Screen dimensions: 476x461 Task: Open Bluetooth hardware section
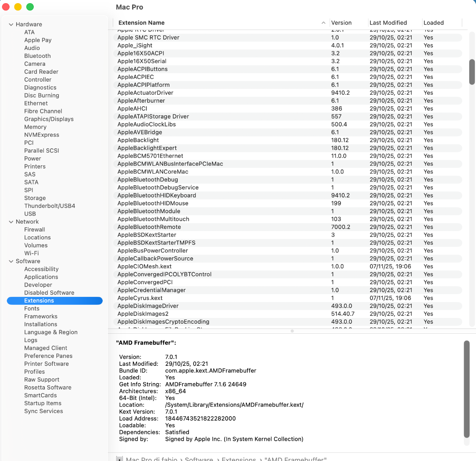37,56
